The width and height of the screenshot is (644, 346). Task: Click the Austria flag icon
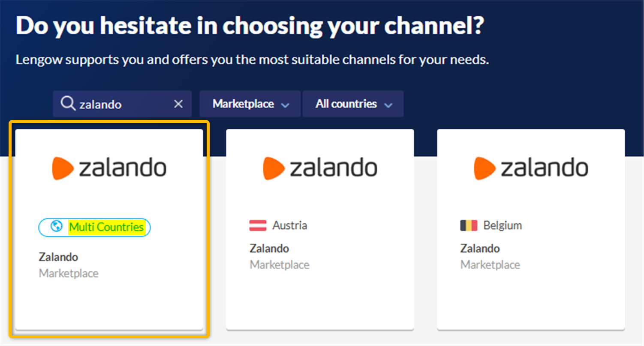(258, 226)
